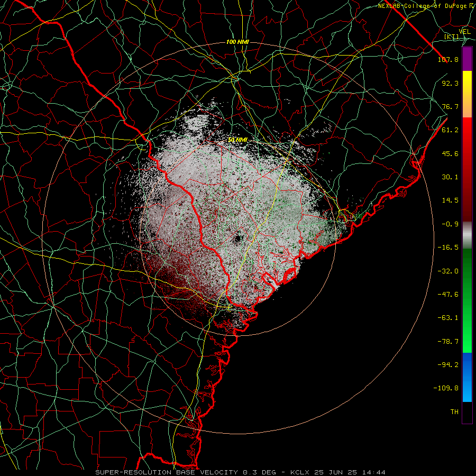Click the 61.2 velocity scale value
The height and width of the screenshot is (476, 476).
coord(450,130)
